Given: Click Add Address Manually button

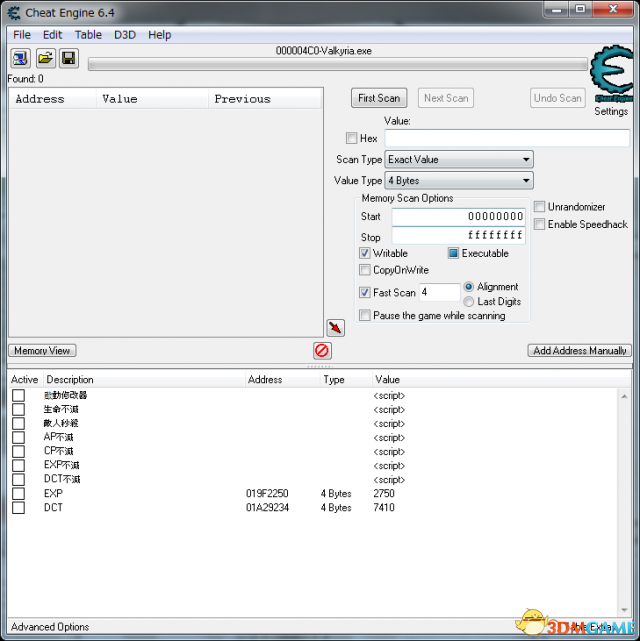Looking at the screenshot, I should (580, 351).
